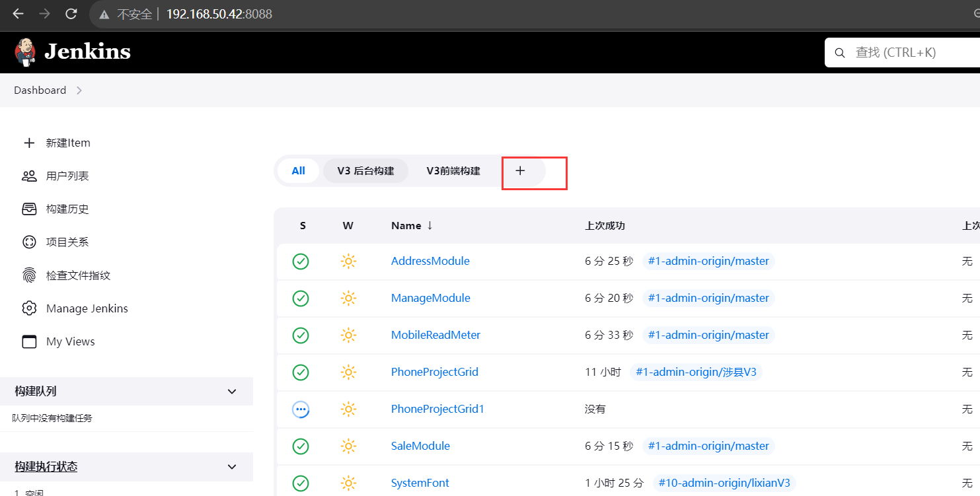980x496 pixels.
Task: Click the search magnifier icon
Action: click(x=840, y=53)
